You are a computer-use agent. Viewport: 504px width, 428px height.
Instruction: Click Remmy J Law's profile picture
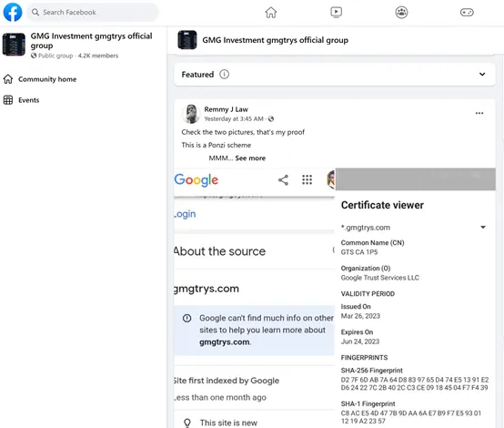pos(191,114)
